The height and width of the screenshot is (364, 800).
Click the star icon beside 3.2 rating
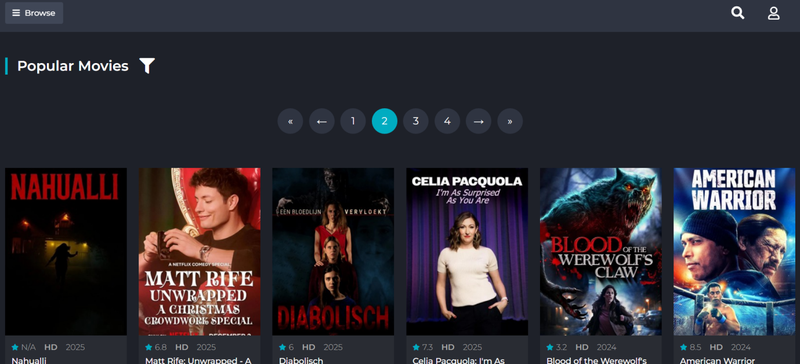pyautogui.click(x=549, y=347)
